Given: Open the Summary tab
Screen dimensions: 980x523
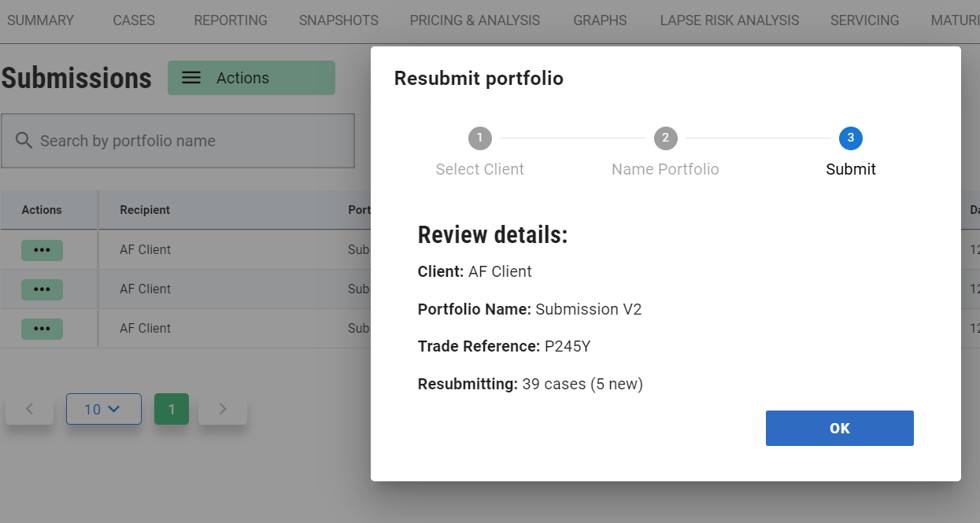Looking at the screenshot, I should (x=40, y=20).
